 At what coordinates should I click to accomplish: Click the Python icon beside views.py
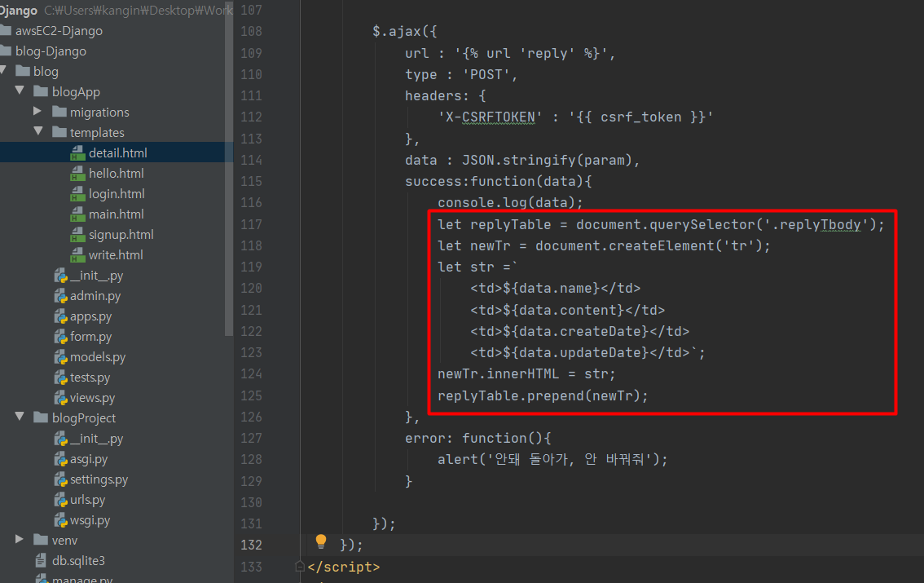click(x=60, y=398)
